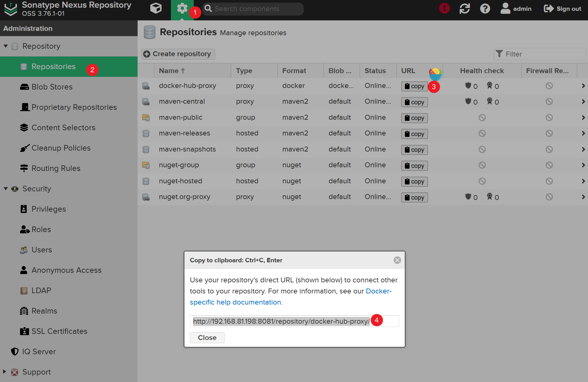Open nuget-group row chevron
Screen dimensions: 588x382
point(583,165)
